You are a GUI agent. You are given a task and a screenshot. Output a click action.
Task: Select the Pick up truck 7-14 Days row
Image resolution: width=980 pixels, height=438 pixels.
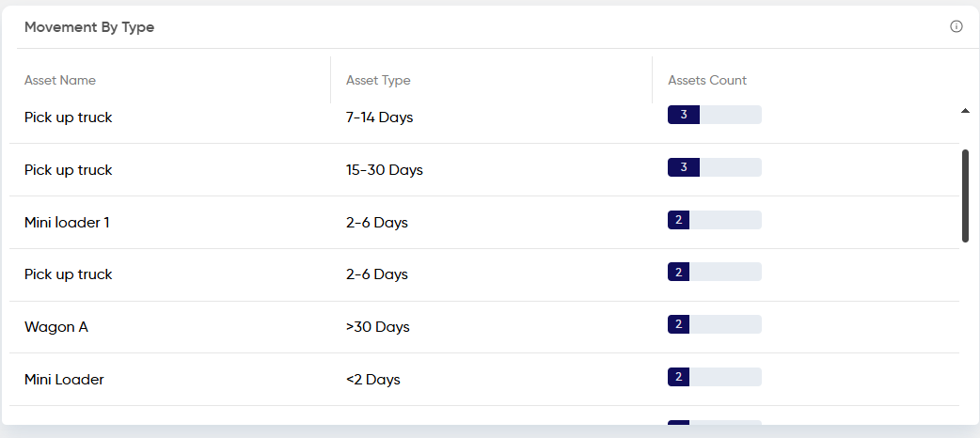(484, 117)
